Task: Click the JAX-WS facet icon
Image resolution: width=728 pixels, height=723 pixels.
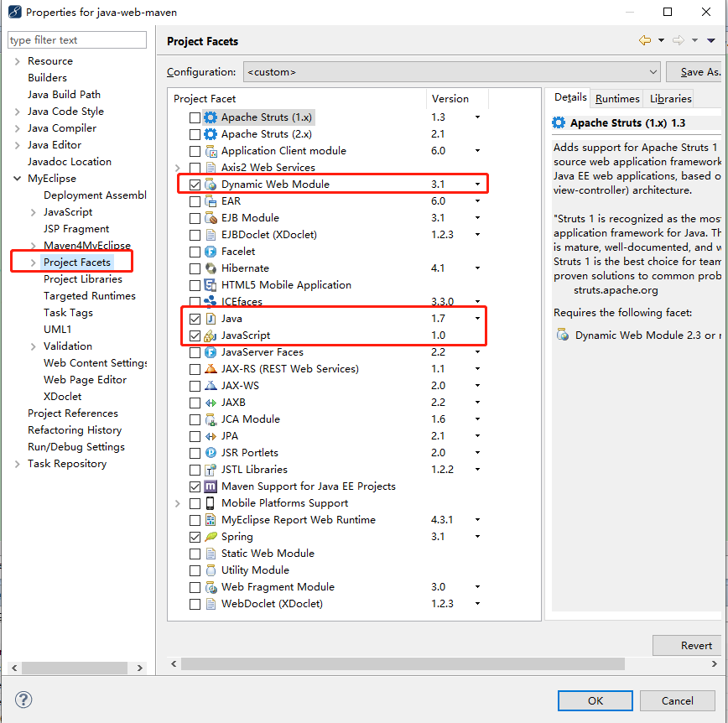Action: tap(211, 386)
